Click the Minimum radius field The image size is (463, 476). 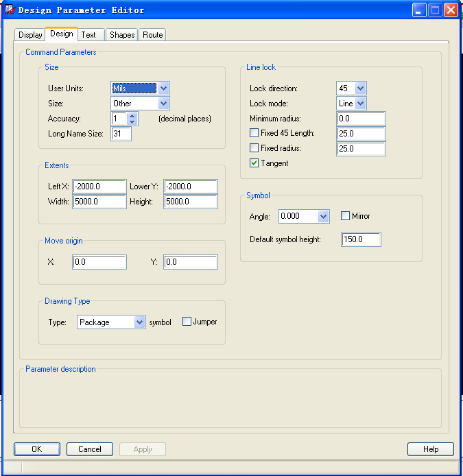click(361, 119)
